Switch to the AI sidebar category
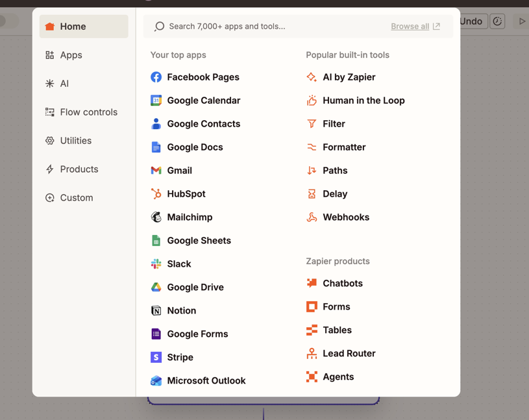 click(x=84, y=83)
